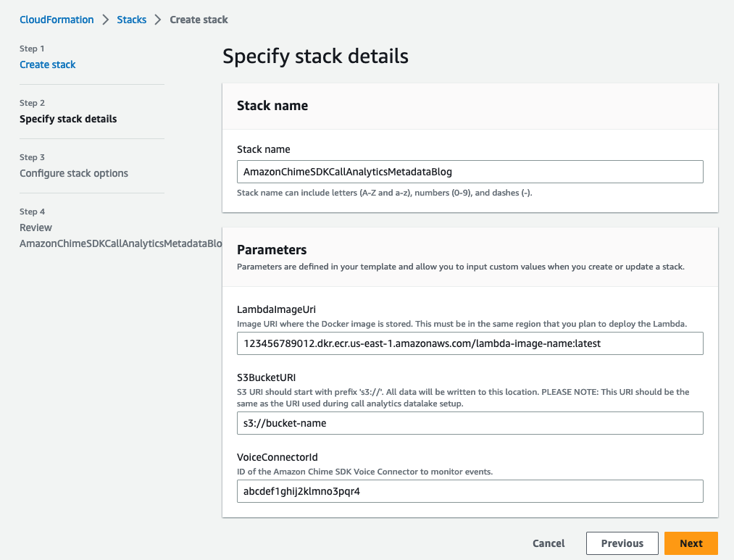The image size is (734, 560).
Task: Edit the S3BucketURI input field
Action: pyautogui.click(x=470, y=423)
